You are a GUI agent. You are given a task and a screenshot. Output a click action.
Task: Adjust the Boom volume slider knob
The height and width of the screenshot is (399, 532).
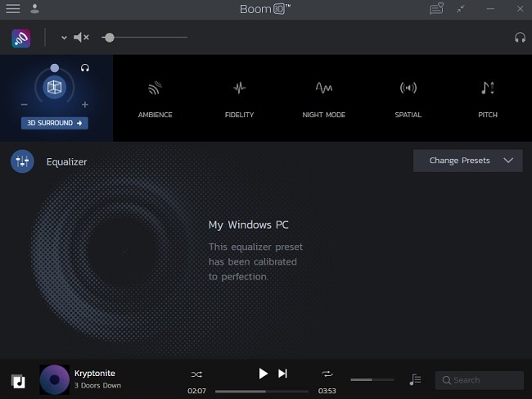pyautogui.click(x=109, y=38)
